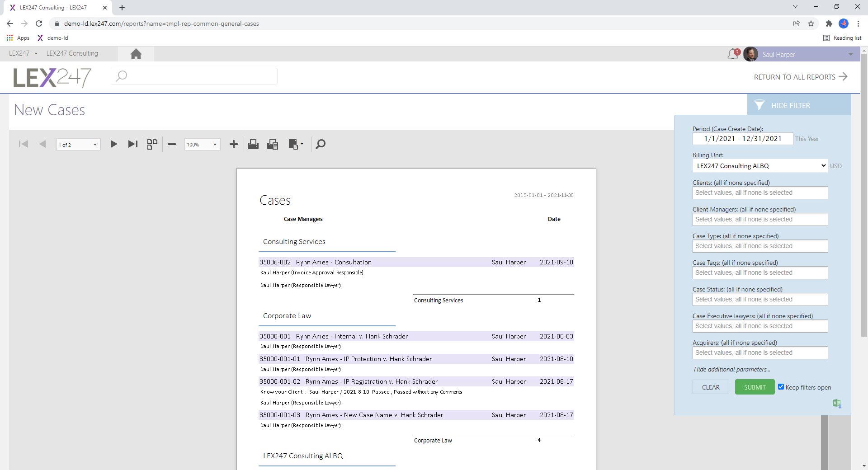Image resolution: width=868 pixels, height=470 pixels.
Task: Click the SUBMIT button
Action: pyautogui.click(x=755, y=387)
